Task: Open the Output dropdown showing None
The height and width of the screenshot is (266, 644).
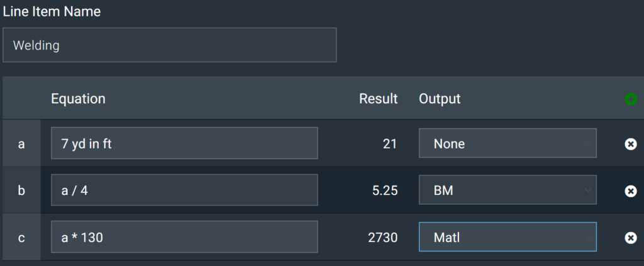Action: (x=508, y=143)
